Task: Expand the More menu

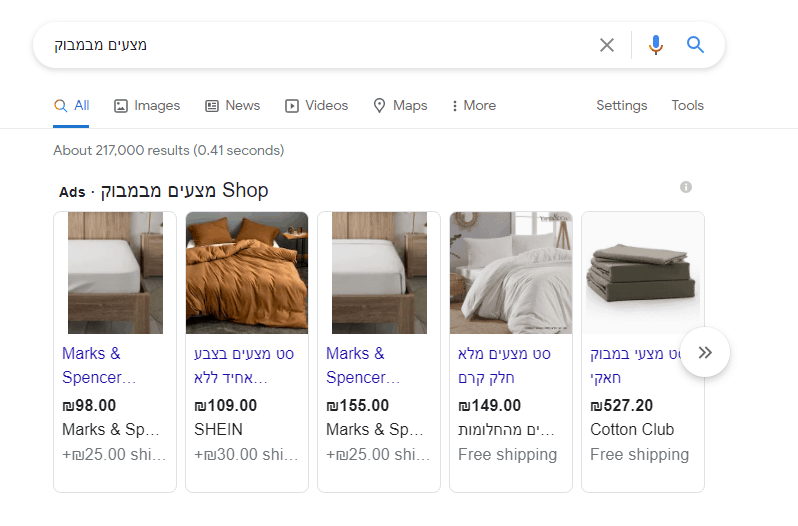Action: pos(474,105)
